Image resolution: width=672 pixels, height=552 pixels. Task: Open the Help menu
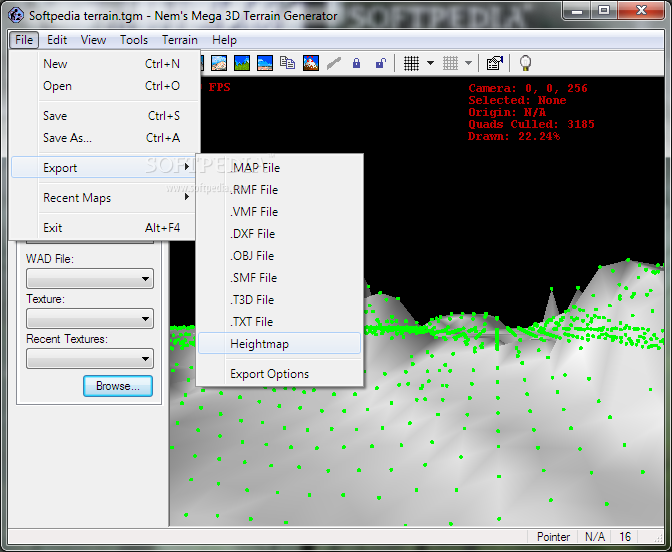pyautogui.click(x=224, y=40)
